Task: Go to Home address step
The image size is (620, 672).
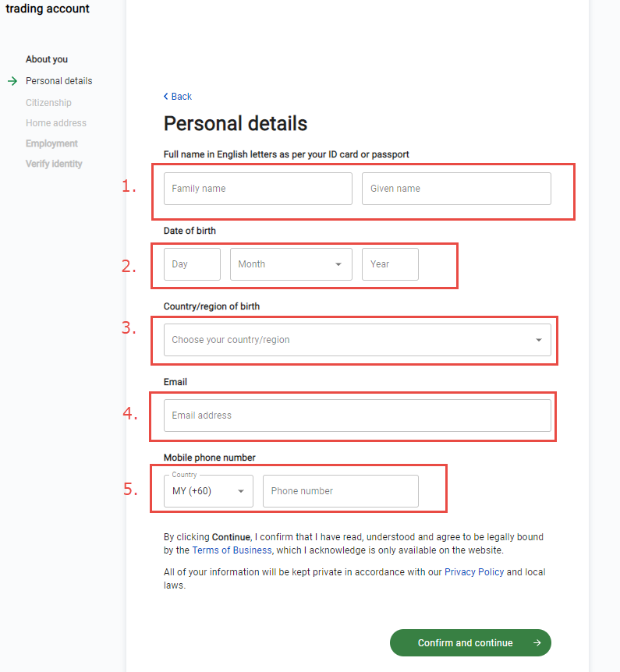Action: (56, 123)
